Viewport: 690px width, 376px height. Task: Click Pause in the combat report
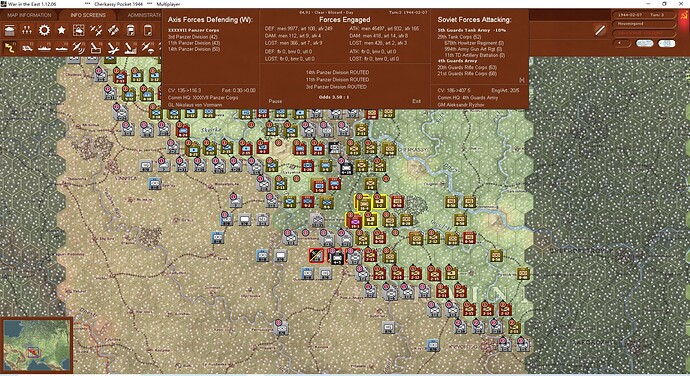(x=275, y=101)
